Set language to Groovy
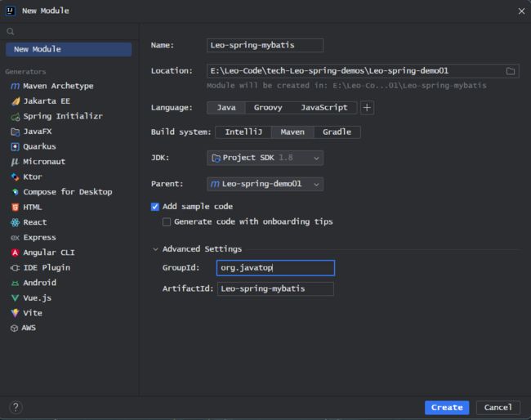The image size is (531, 420). [x=268, y=108]
